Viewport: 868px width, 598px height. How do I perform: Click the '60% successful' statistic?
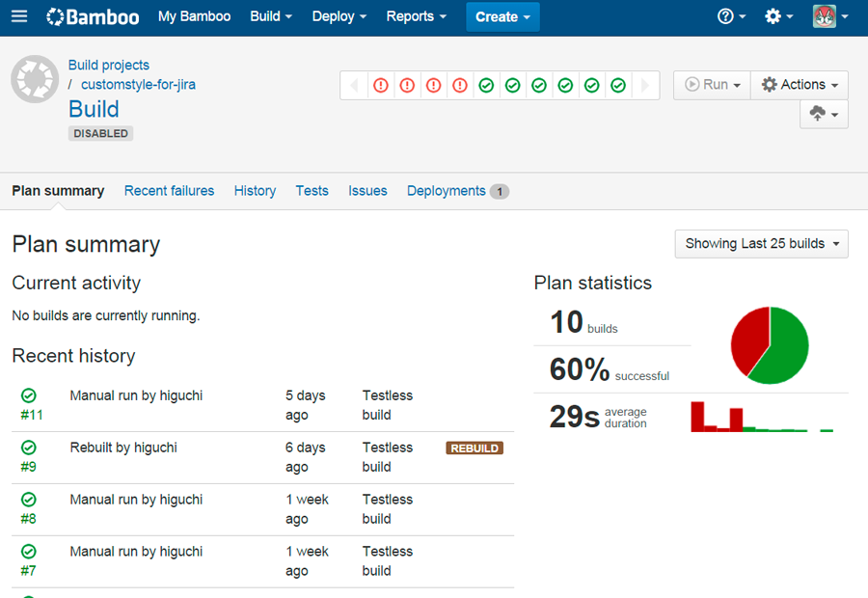click(609, 369)
